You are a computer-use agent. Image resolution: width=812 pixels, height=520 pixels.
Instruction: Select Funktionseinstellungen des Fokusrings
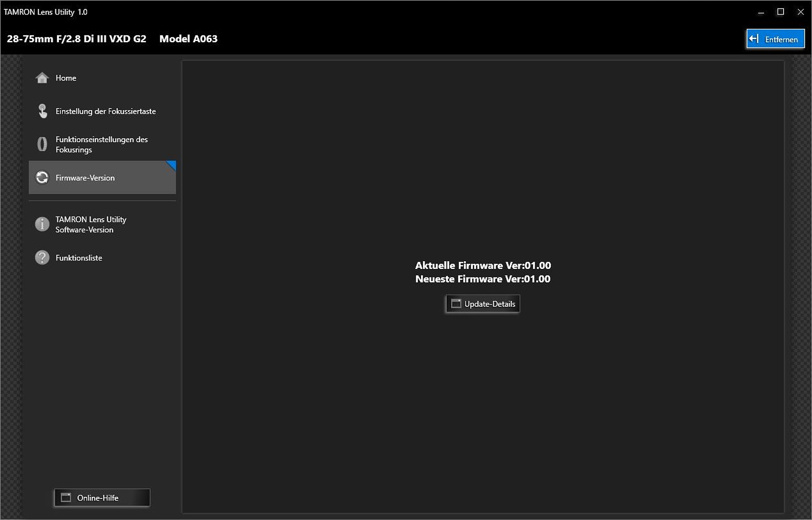[102, 144]
